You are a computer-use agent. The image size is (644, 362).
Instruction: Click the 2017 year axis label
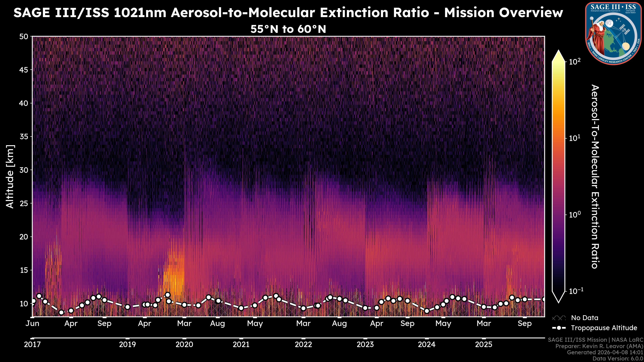32,345
